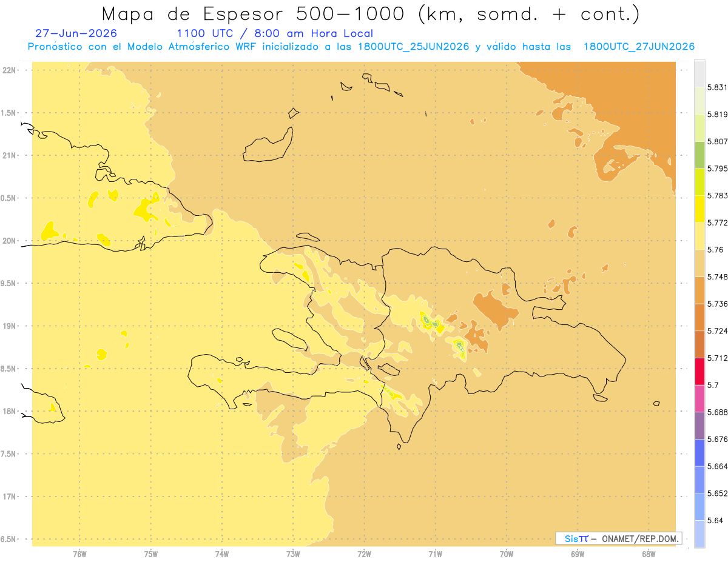Click the 21N latitude label

[x=10, y=156]
